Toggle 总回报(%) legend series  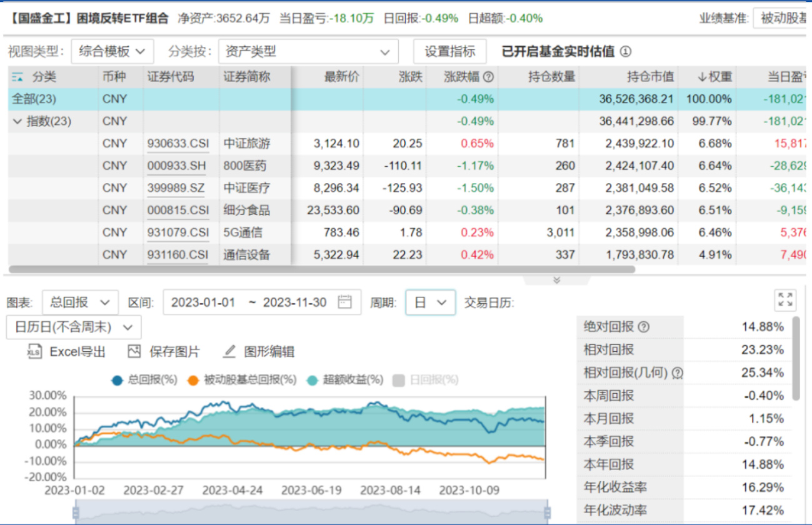[x=118, y=380]
